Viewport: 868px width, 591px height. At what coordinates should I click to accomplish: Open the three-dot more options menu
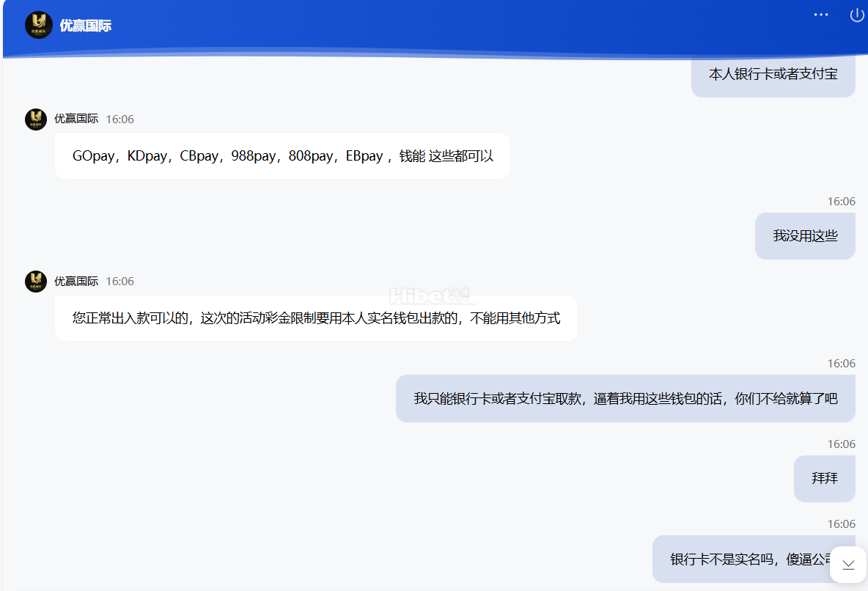[x=821, y=15]
